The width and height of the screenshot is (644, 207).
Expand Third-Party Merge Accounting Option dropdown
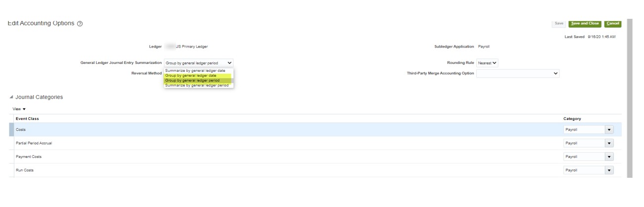click(518, 73)
